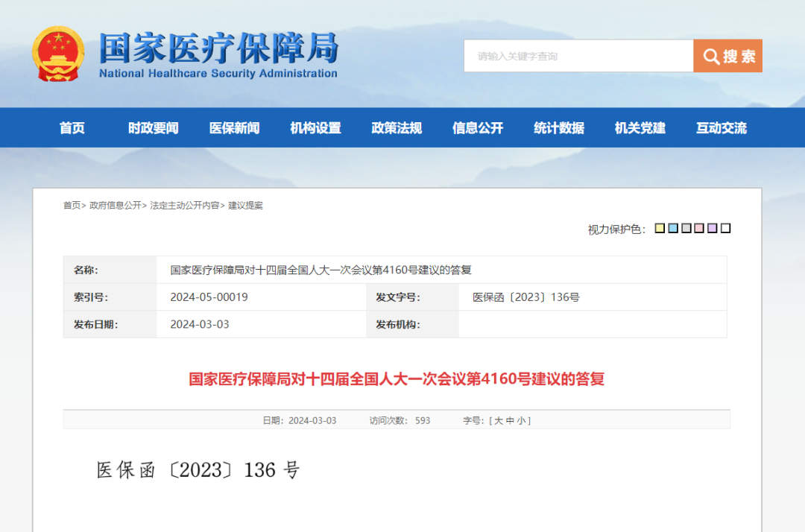
Task: Click the orange 搜索 search button
Action: [727, 56]
